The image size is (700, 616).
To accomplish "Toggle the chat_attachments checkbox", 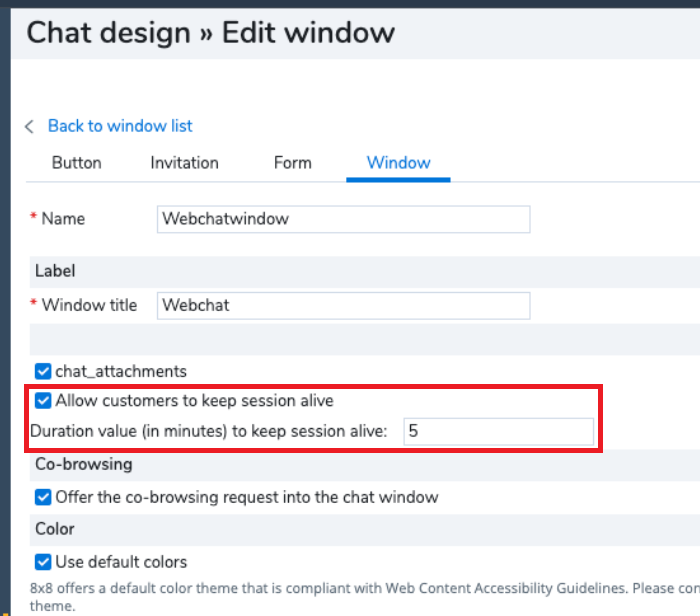I will pos(43,371).
